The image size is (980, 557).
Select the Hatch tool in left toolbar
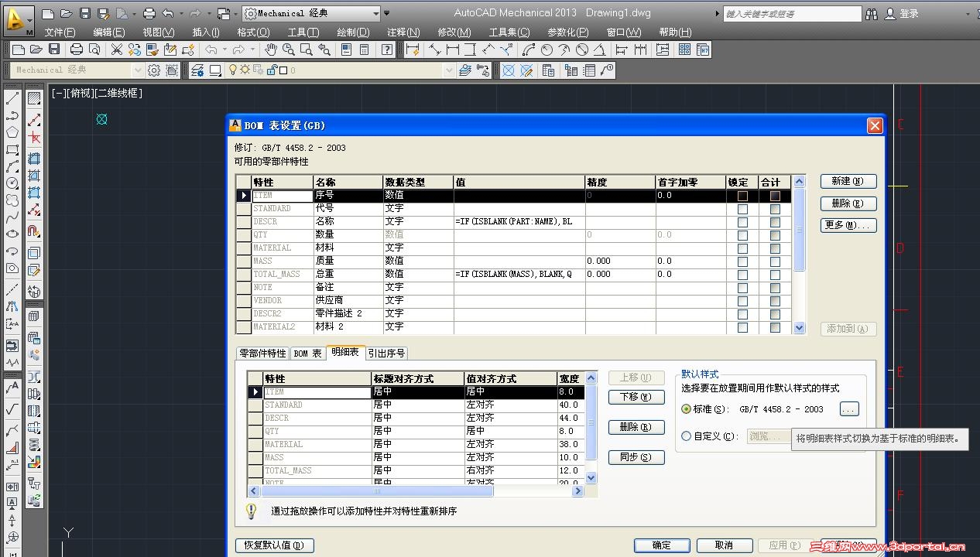[x=34, y=98]
